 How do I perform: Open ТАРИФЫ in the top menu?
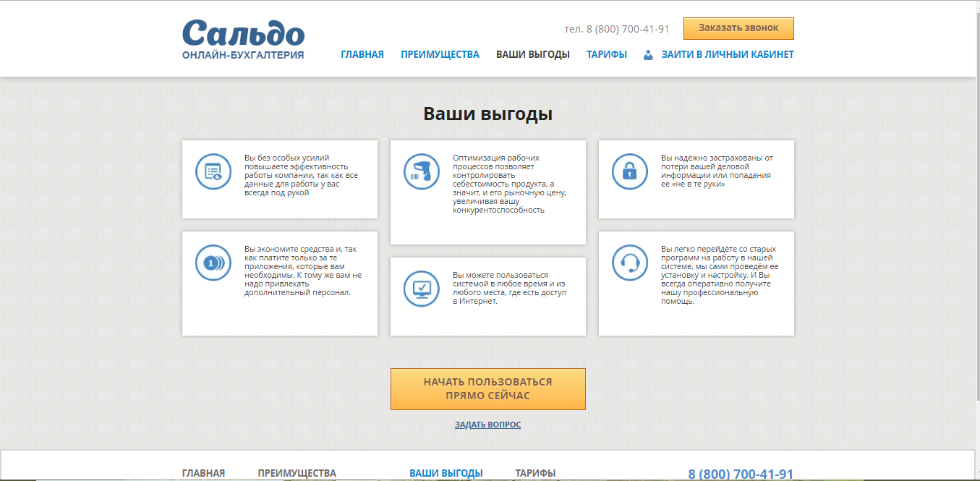coord(607,54)
